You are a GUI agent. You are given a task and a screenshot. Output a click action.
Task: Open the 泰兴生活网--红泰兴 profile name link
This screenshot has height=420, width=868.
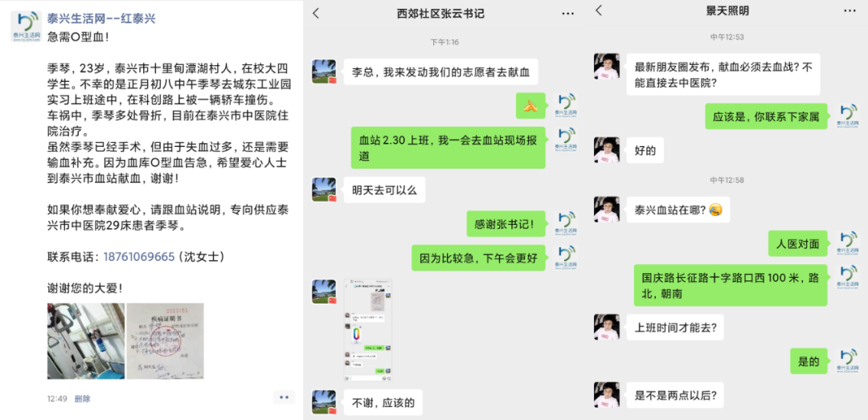click(x=101, y=18)
